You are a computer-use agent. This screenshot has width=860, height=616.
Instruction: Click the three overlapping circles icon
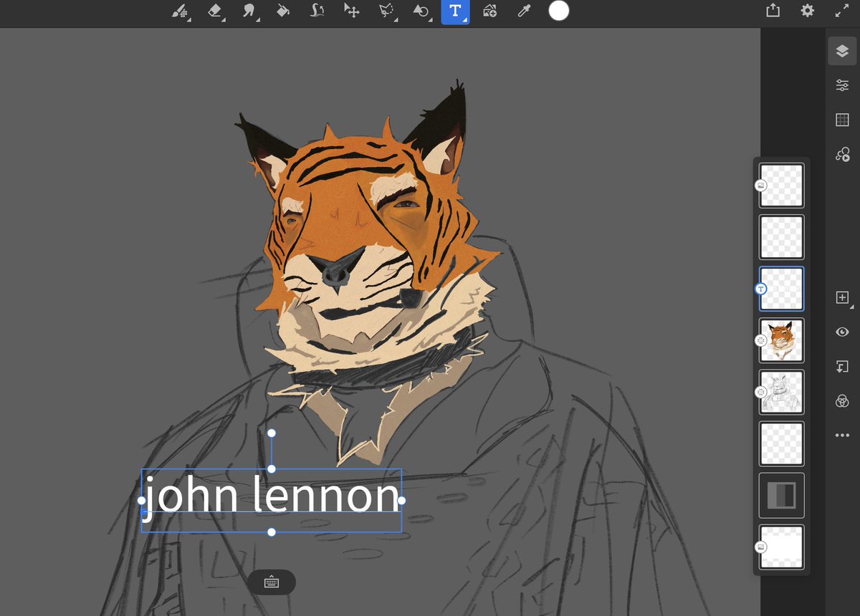coord(842,401)
